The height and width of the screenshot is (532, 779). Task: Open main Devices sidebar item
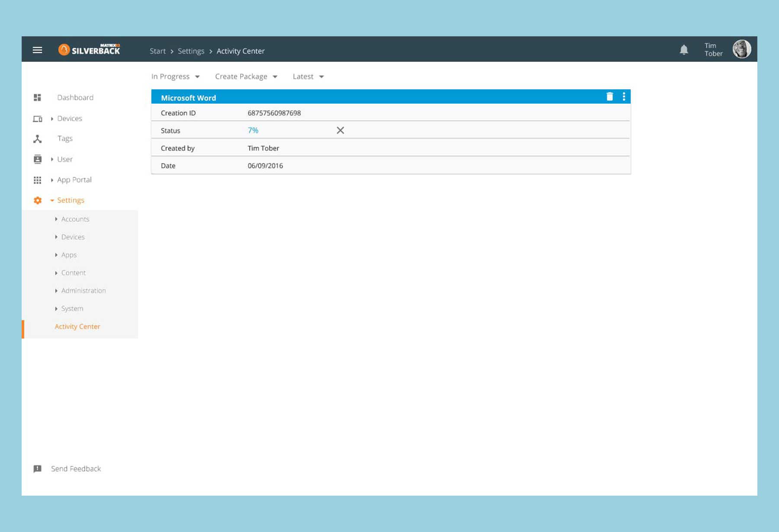[70, 119]
